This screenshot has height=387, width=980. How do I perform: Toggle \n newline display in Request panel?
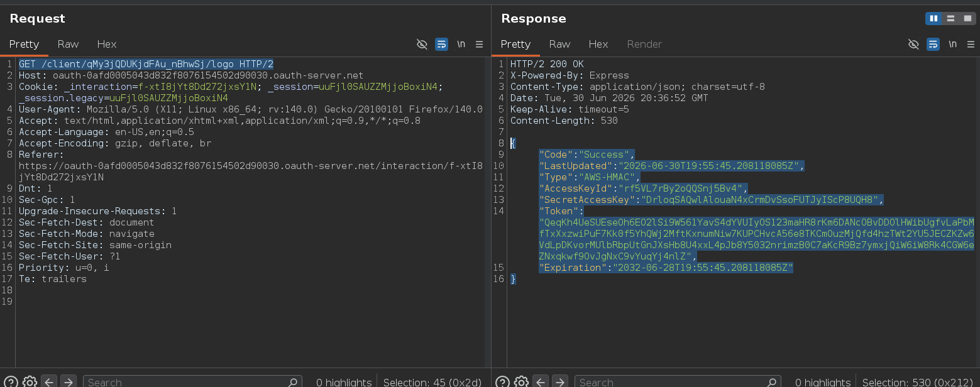pyautogui.click(x=461, y=44)
